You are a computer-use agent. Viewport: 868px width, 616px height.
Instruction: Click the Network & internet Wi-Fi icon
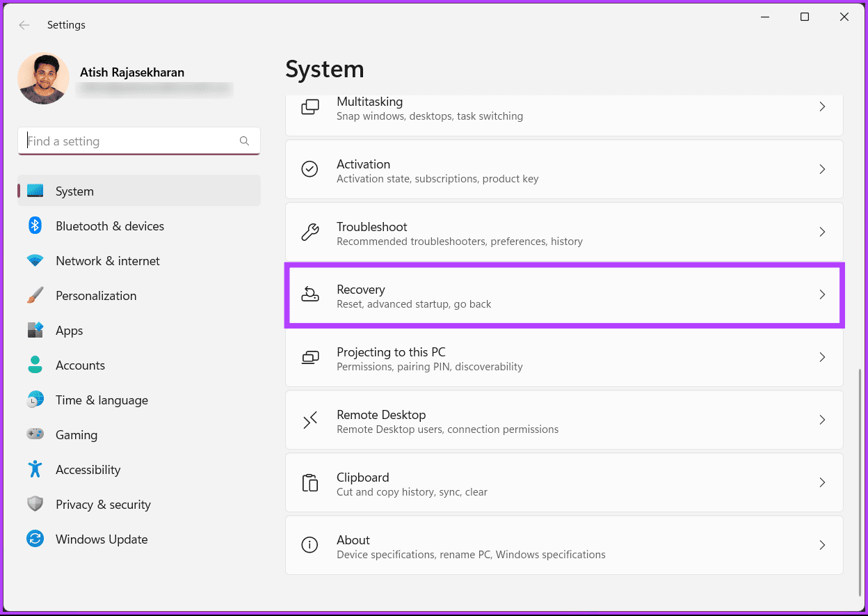coord(35,261)
